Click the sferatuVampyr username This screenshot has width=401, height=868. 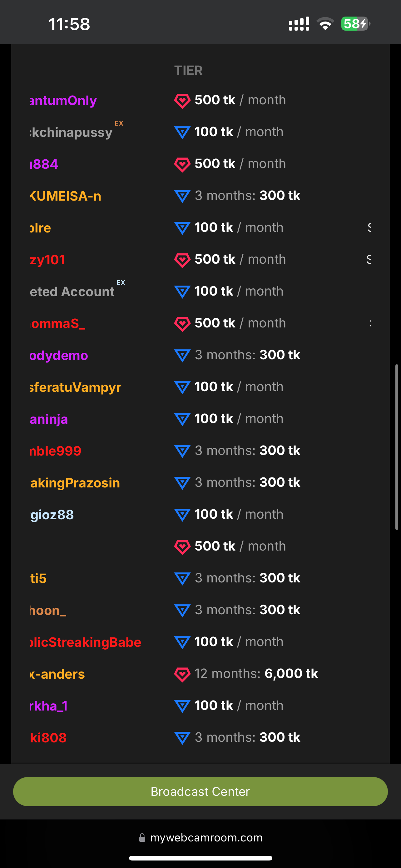pyautogui.click(x=75, y=387)
